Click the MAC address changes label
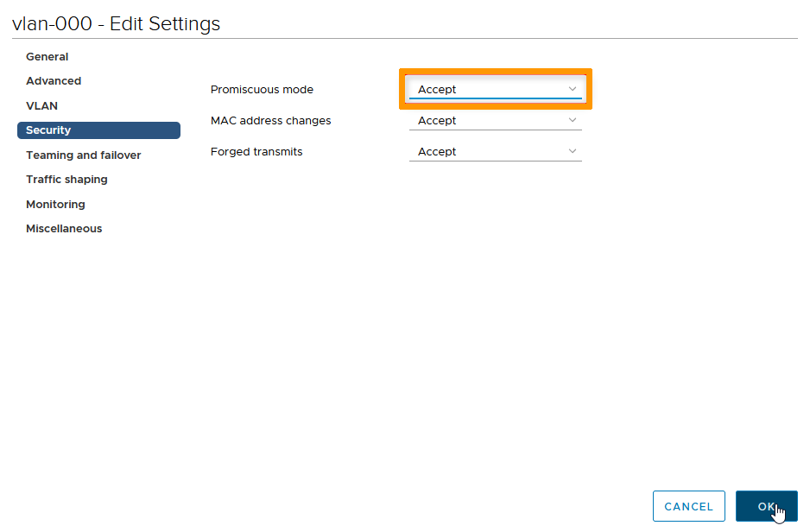Image resolution: width=810 pixels, height=532 pixels. click(270, 121)
